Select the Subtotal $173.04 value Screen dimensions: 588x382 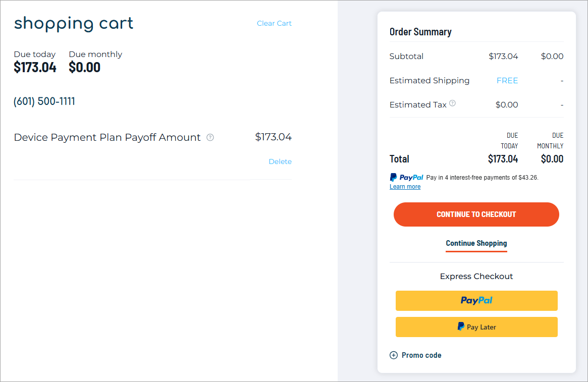tap(503, 56)
